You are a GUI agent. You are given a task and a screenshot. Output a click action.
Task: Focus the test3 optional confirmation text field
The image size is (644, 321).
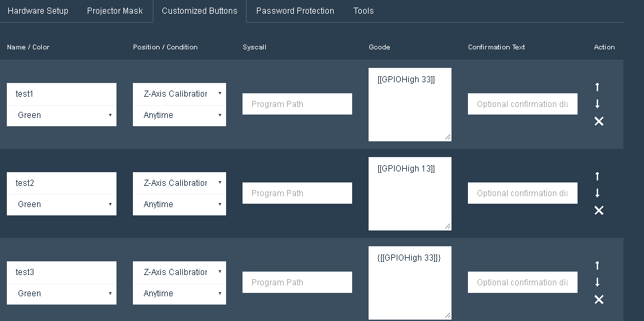(523, 283)
